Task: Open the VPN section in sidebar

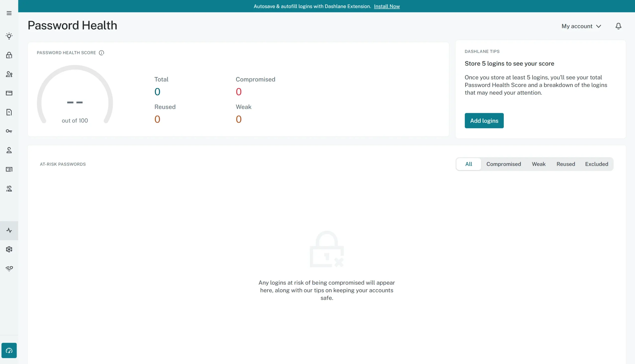Action: [9, 268]
